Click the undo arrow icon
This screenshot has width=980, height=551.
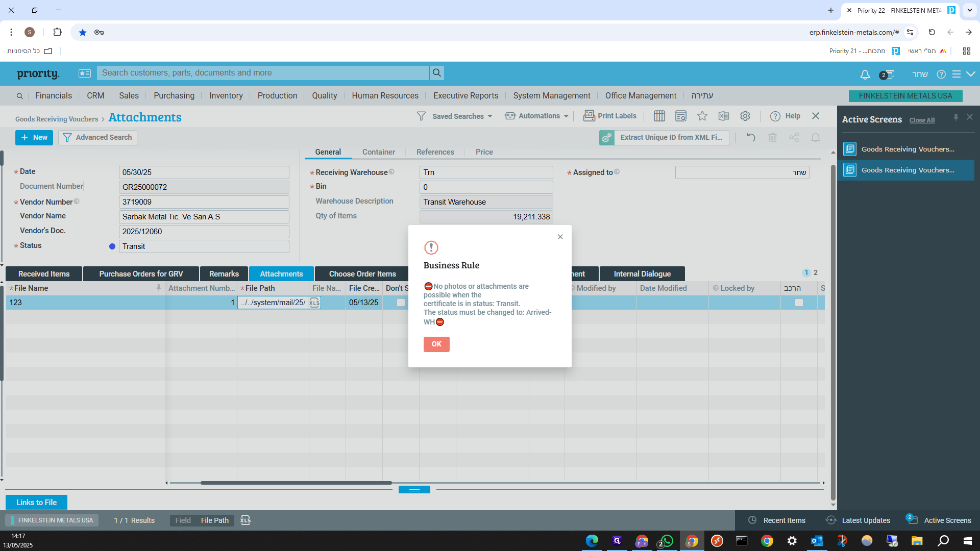click(x=751, y=137)
